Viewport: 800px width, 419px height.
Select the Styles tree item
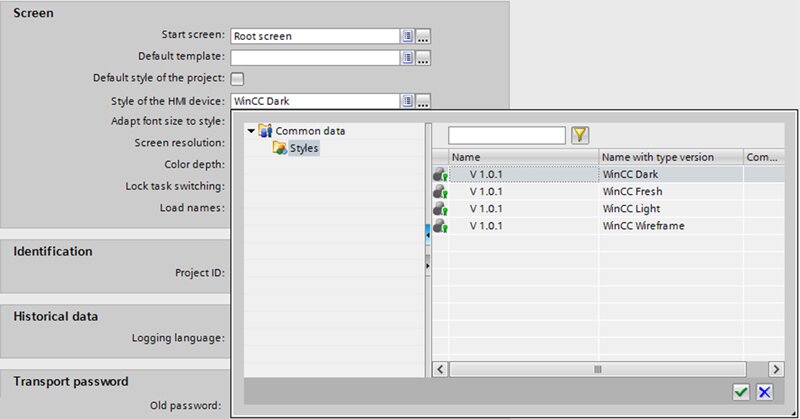[304, 149]
